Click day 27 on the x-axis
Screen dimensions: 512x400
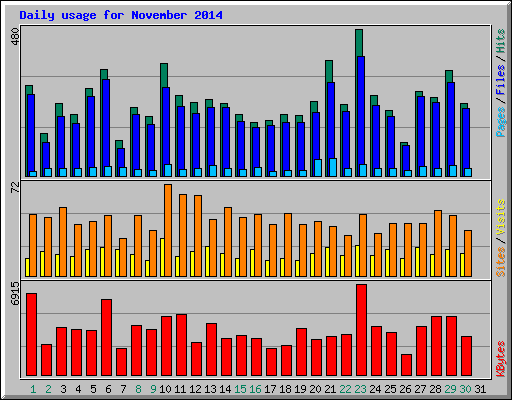coord(420,389)
